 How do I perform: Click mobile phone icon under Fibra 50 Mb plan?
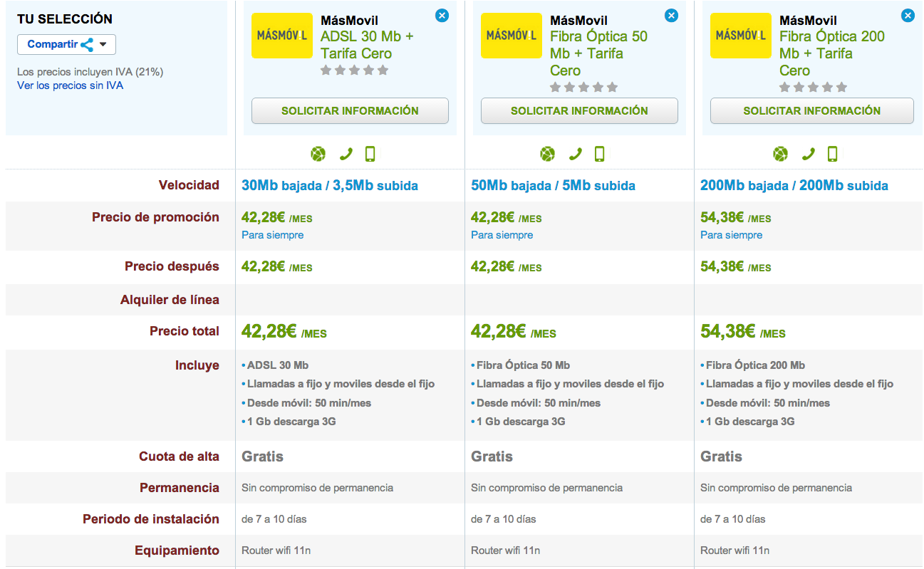[x=599, y=154]
